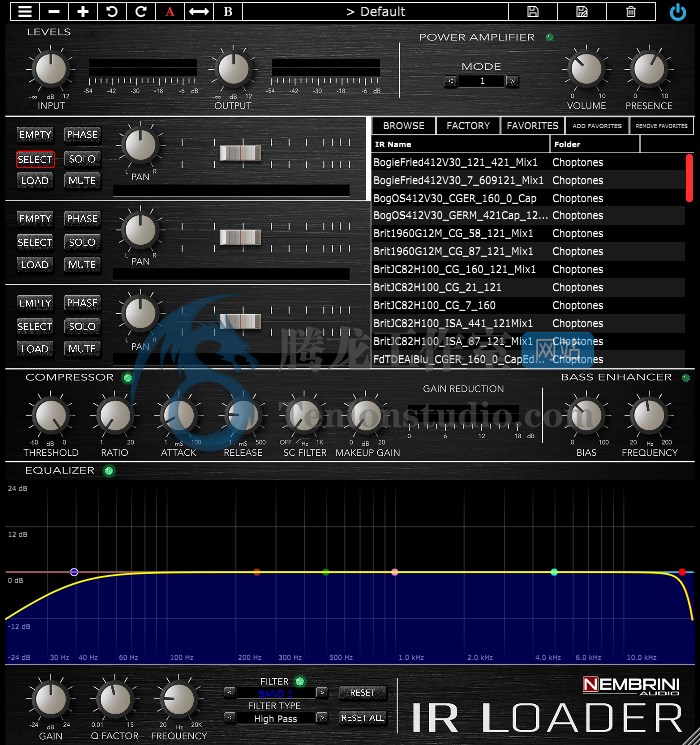Select the red EQ high band node

coord(682,572)
